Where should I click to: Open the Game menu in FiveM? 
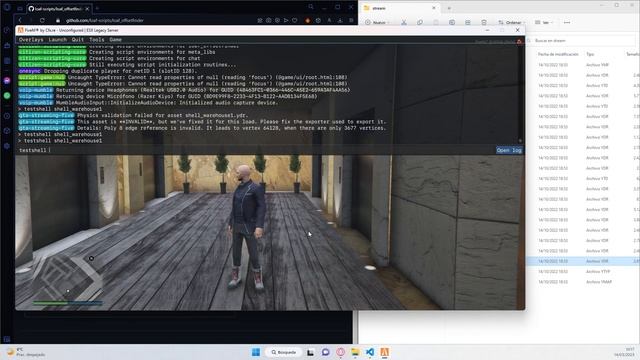click(116, 40)
